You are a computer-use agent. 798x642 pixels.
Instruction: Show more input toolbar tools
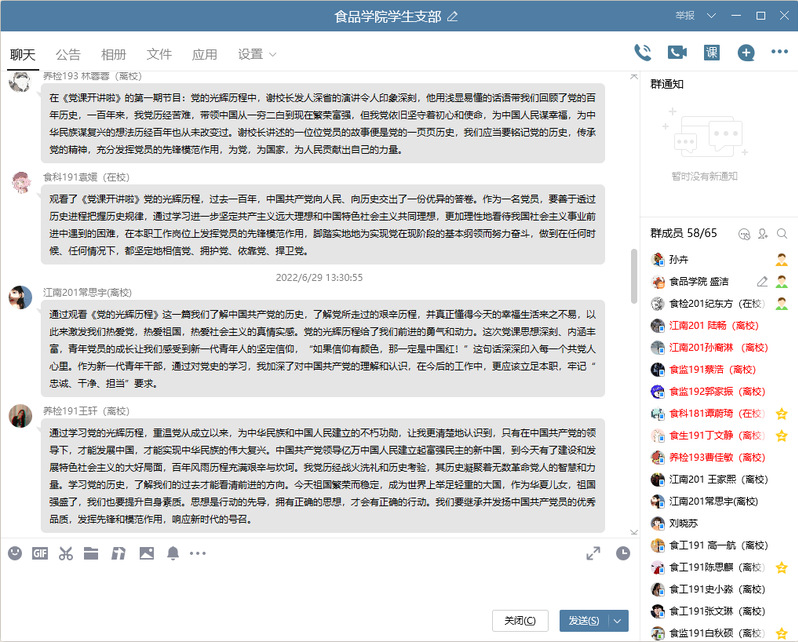click(197, 553)
